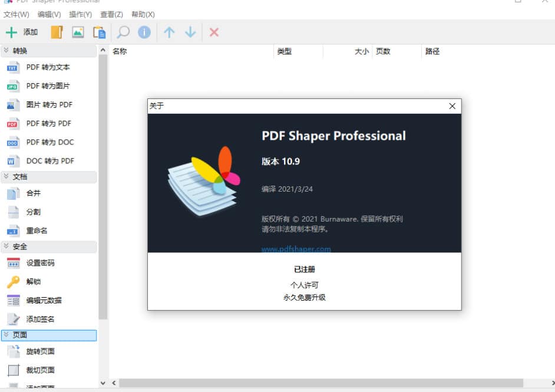
Task: Click the 重命名 rename icon
Action: pyautogui.click(x=13, y=230)
